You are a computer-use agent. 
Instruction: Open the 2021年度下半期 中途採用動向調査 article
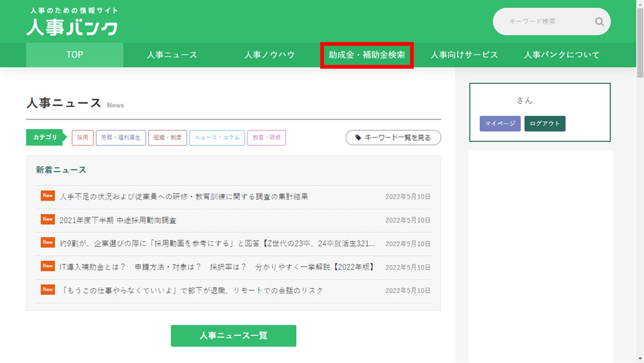tap(118, 221)
